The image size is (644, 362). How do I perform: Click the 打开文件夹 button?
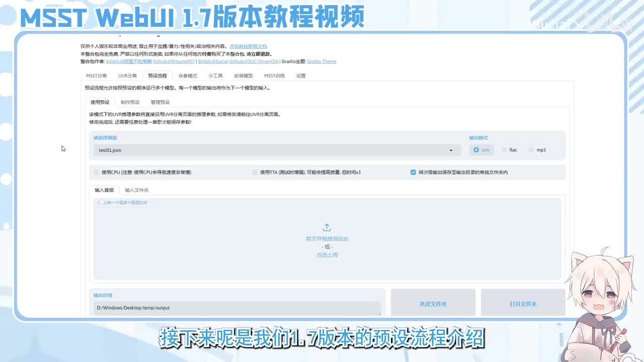click(x=523, y=304)
